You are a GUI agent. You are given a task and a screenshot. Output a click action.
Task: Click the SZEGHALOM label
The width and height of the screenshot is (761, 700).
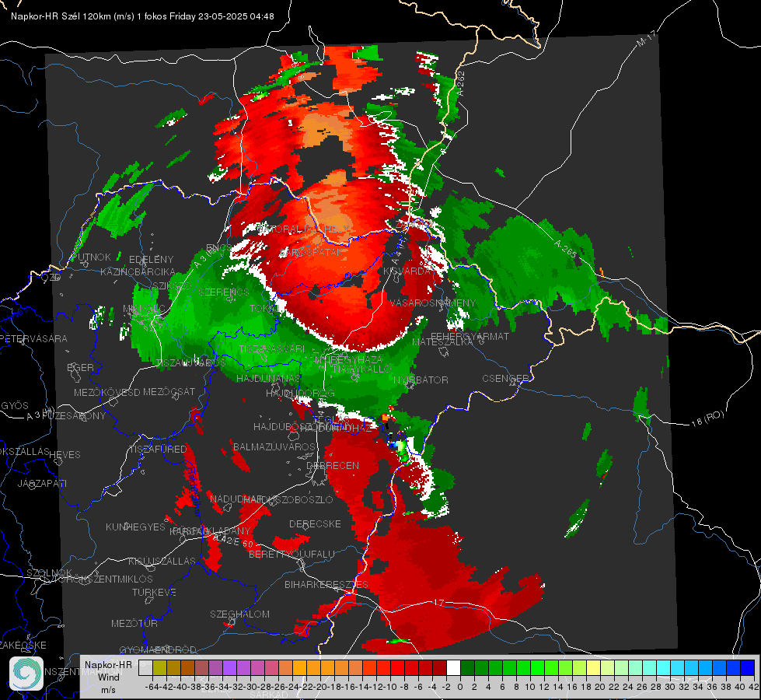coord(239,614)
